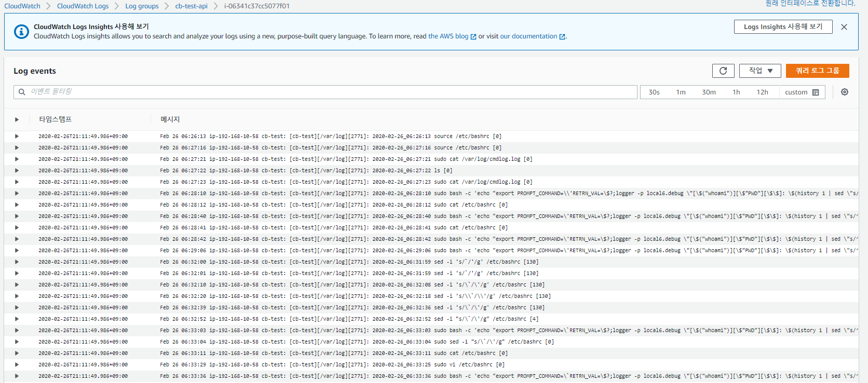Click the refresh log events icon button
The height and width of the screenshot is (383, 868).
point(723,71)
